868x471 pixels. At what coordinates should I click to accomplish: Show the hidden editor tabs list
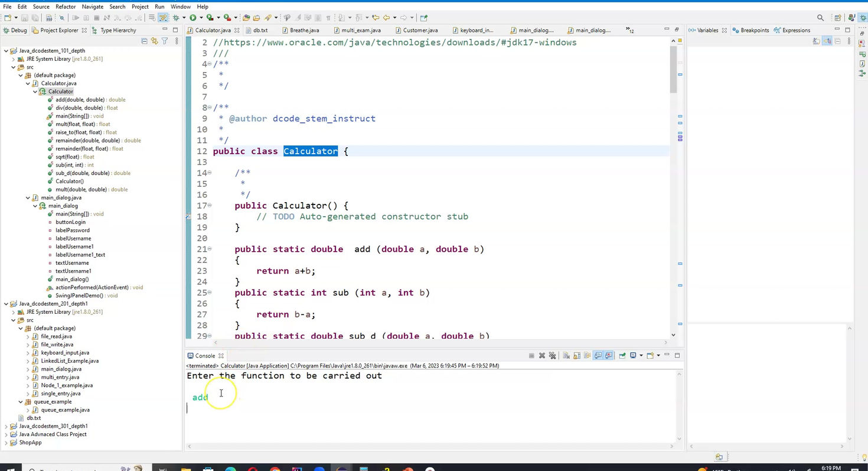click(630, 30)
